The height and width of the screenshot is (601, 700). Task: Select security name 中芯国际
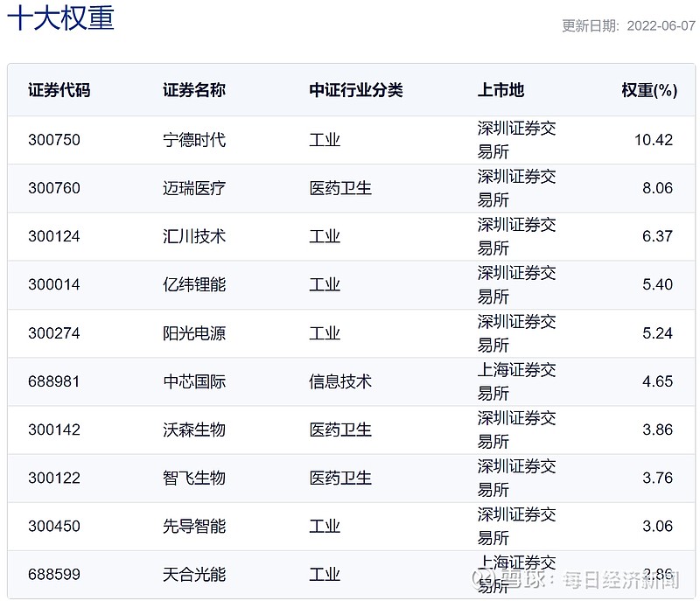point(194,381)
